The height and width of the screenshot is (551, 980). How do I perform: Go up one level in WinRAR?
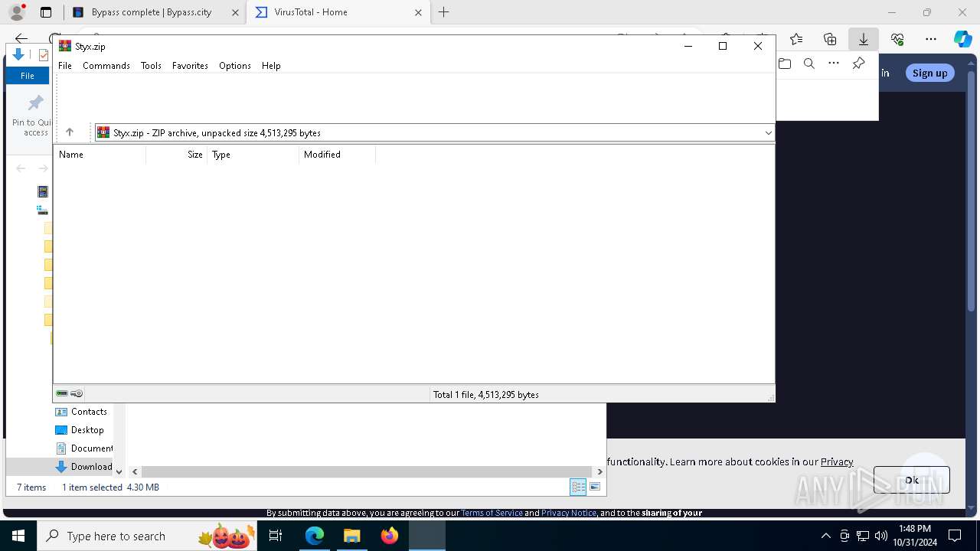(x=70, y=132)
